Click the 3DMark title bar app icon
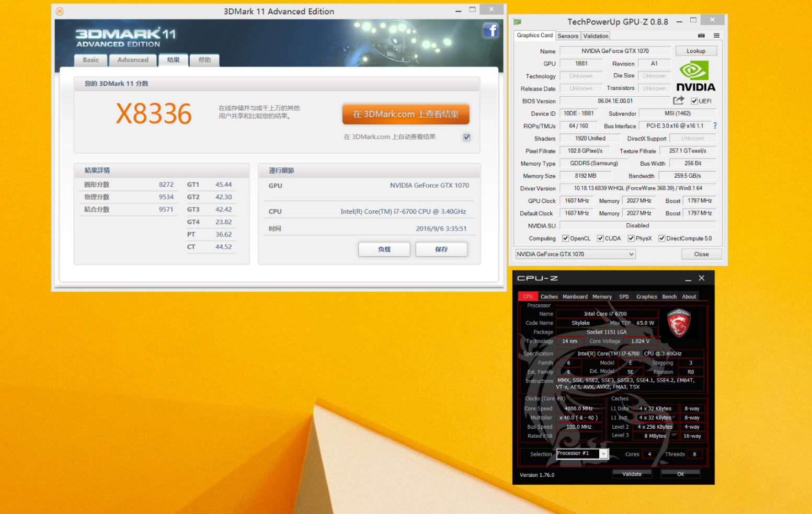Image resolution: width=812 pixels, height=514 pixels. point(60,12)
